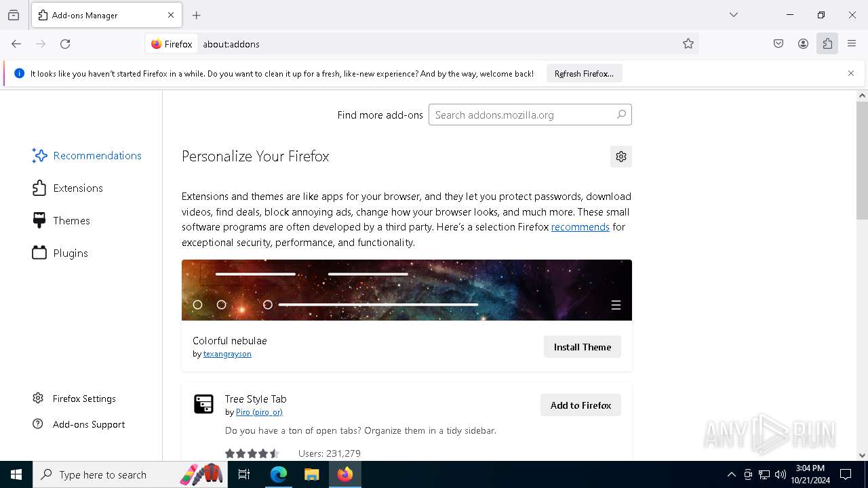Screen dimensions: 868x488
Task: Open Extensions toolbar button
Action: click(827, 44)
